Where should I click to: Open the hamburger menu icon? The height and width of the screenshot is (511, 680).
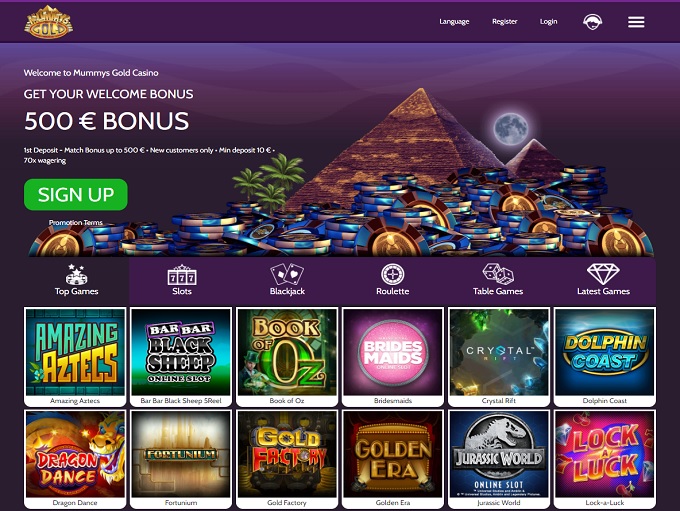tap(636, 22)
